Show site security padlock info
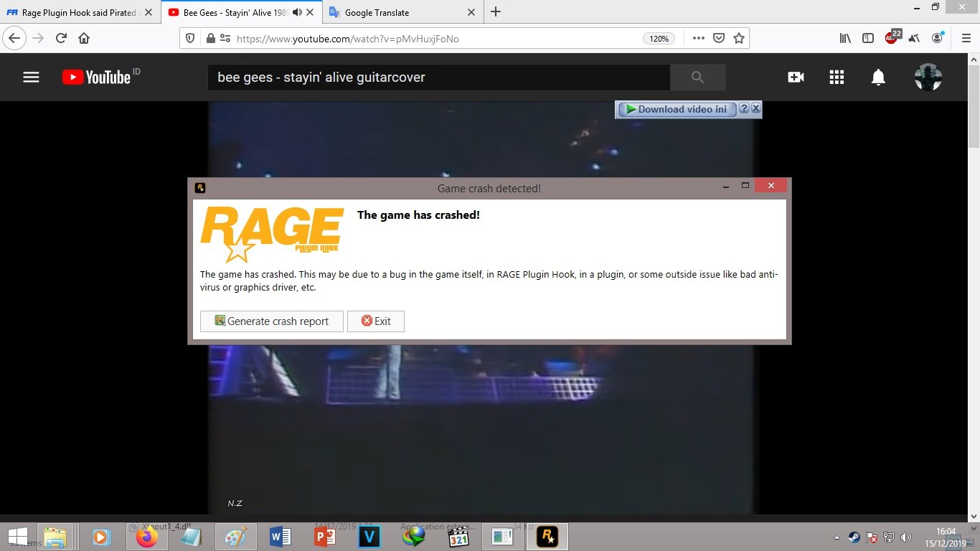This screenshot has width=980, height=551. (210, 39)
